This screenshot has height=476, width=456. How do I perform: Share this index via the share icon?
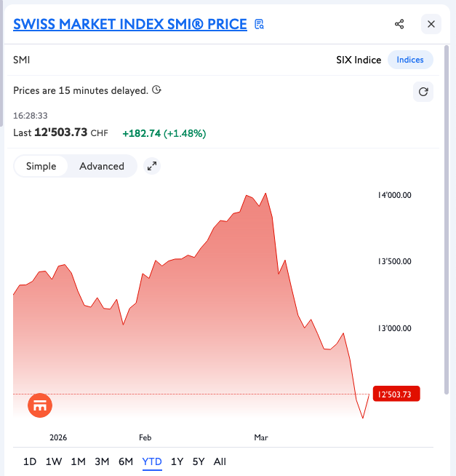[x=399, y=24]
